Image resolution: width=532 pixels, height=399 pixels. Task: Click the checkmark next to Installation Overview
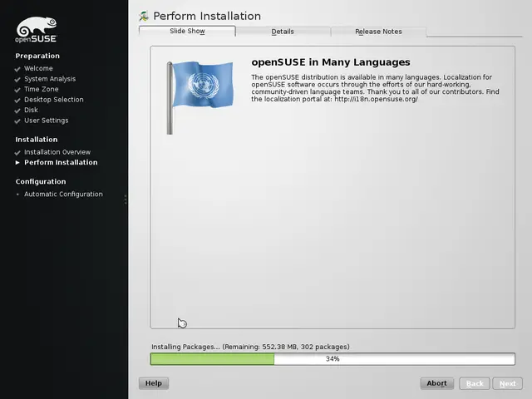[17, 153]
